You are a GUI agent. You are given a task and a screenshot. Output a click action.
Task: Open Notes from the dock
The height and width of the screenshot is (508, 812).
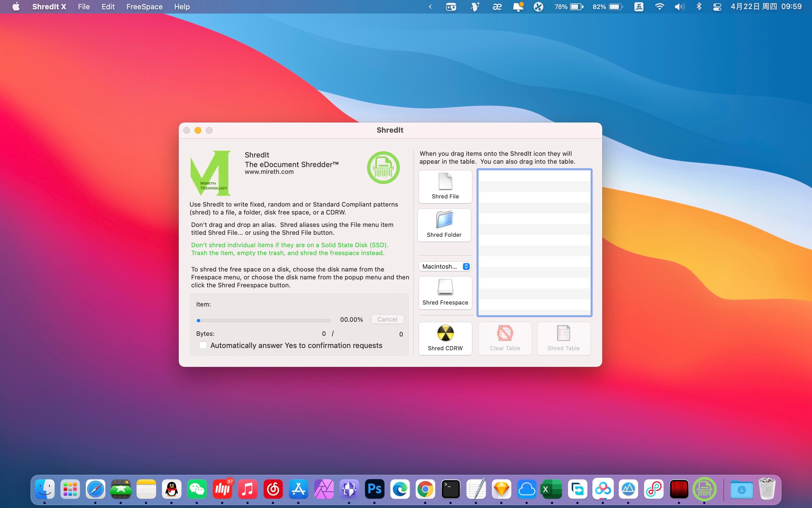[x=146, y=489]
